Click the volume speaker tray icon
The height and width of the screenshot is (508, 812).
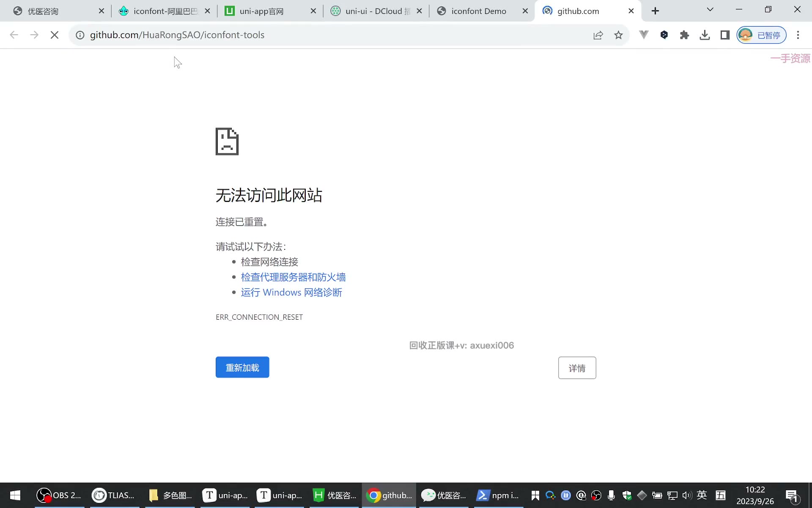tap(687, 495)
